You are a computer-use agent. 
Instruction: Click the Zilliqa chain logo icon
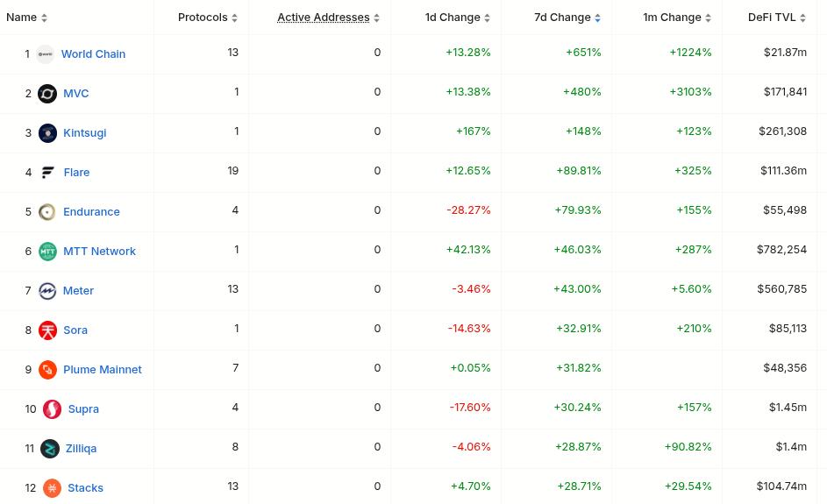pyautogui.click(x=50, y=449)
